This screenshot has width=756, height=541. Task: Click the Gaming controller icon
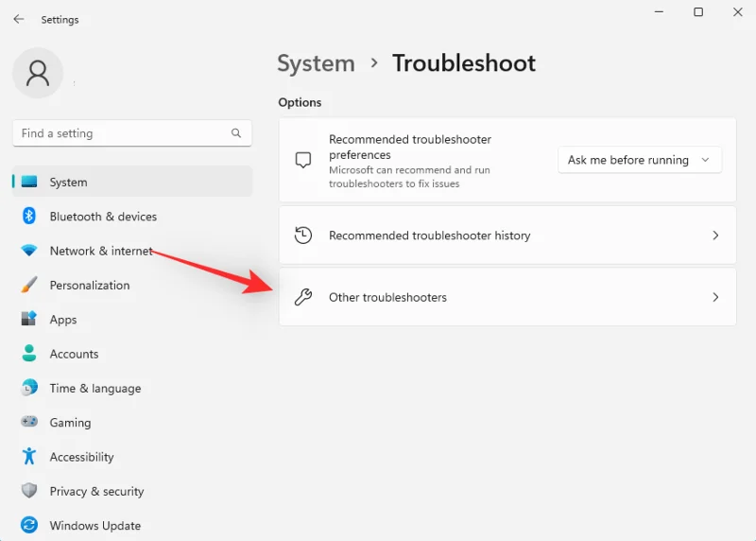click(29, 423)
